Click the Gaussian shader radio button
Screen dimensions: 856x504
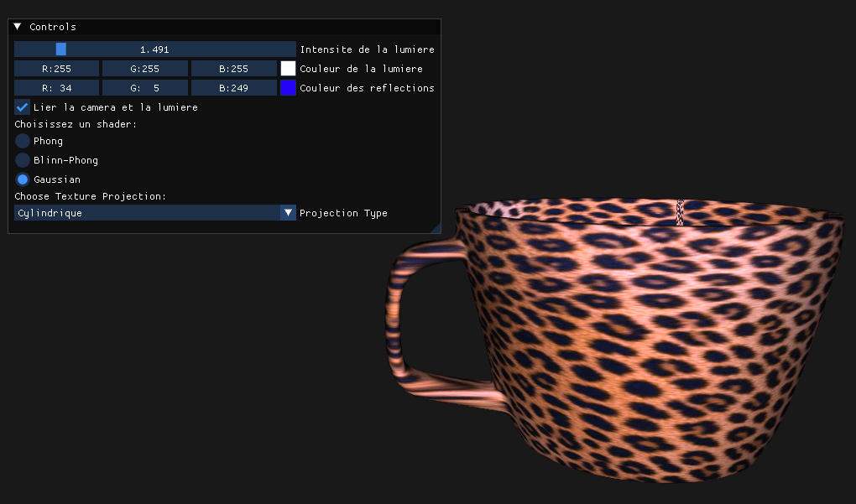(23, 179)
